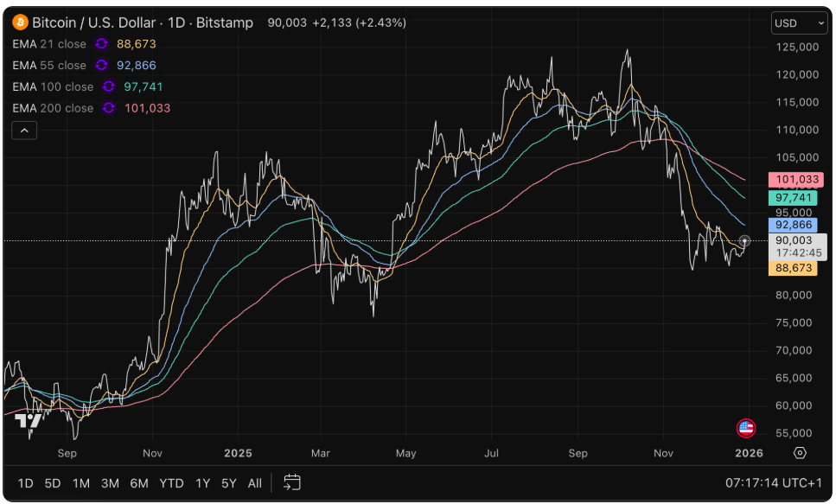The height and width of the screenshot is (504, 836).
Task: Click the Jul time axis label
Action: click(491, 453)
